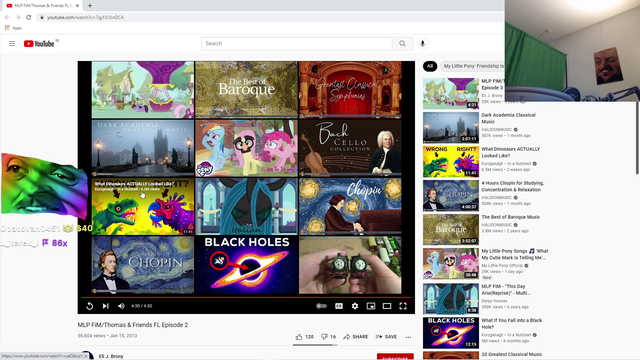Click the search magnifier button

[402, 43]
